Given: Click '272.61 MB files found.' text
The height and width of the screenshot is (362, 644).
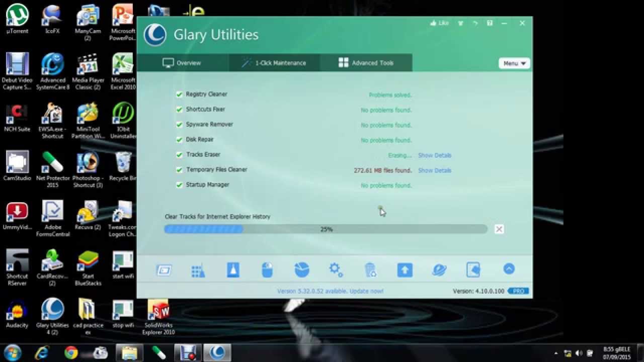Looking at the screenshot, I should [x=382, y=170].
